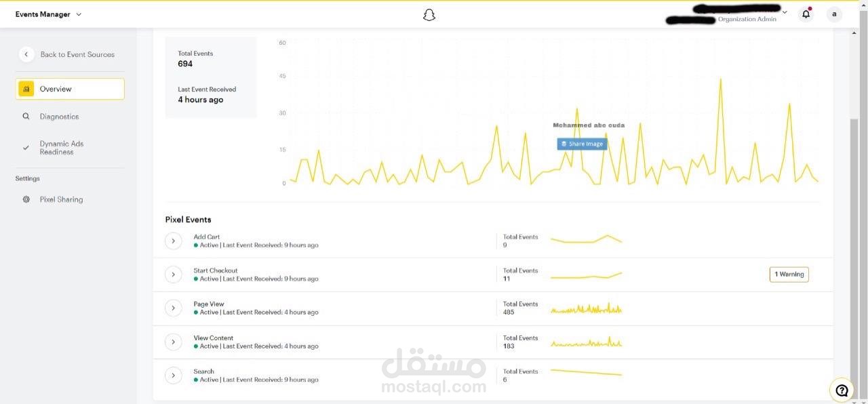
Task: Click the Dynamic Ads Readiness checkmark icon
Action: 26,147
